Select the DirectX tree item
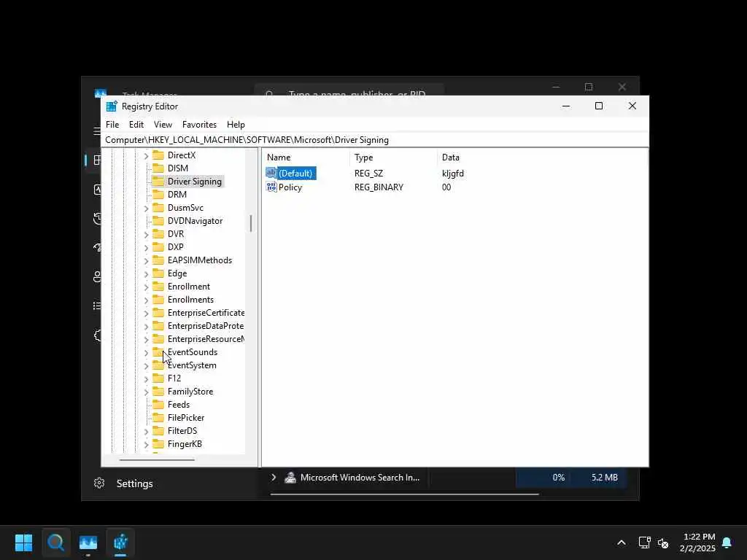 (x=182, y=155)
